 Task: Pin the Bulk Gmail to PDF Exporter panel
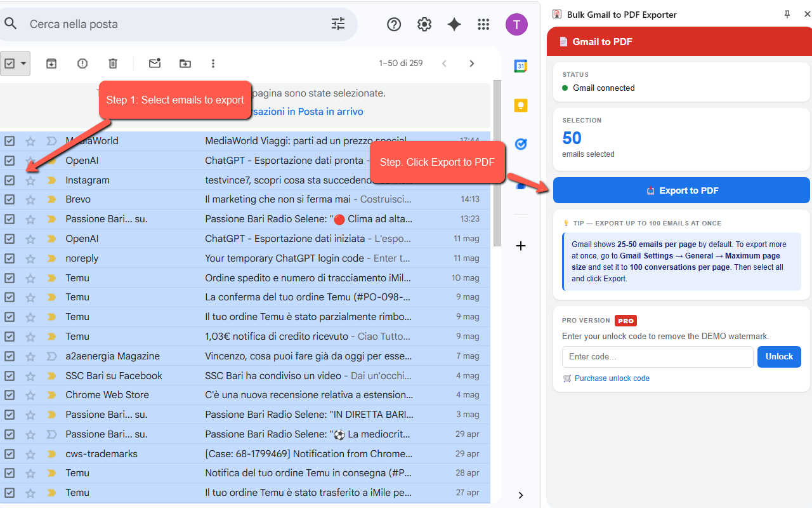point(787,14)
